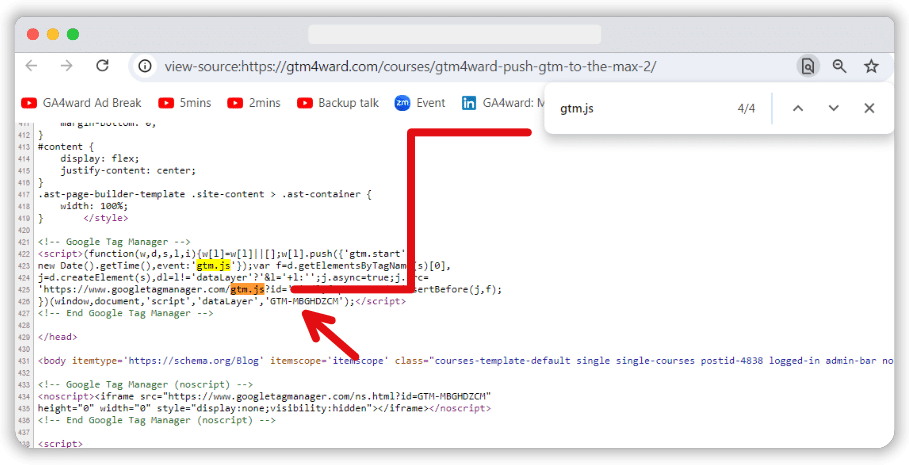Open the Backup talk bookmark
The width and height of the screenshot is (909, 465).
coord(338,103)
